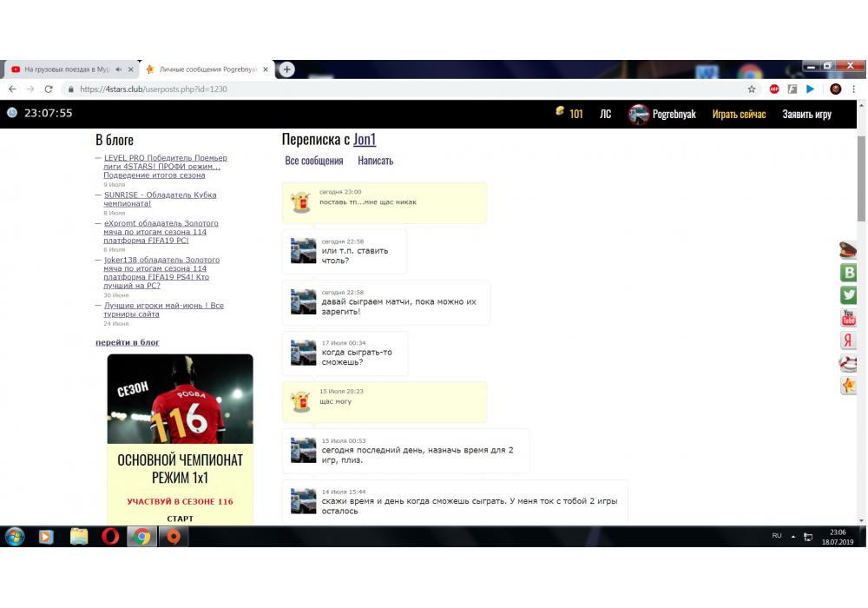Viewport: 868px width, 608px height.
Task: Open the Написать message link
Action: (375, 161)
